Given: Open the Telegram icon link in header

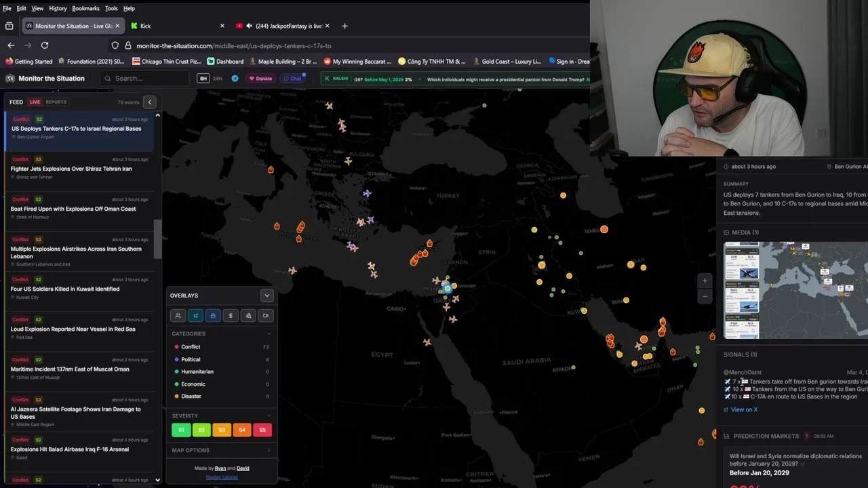Looking at the screenshot, I should tap(235, 79).
